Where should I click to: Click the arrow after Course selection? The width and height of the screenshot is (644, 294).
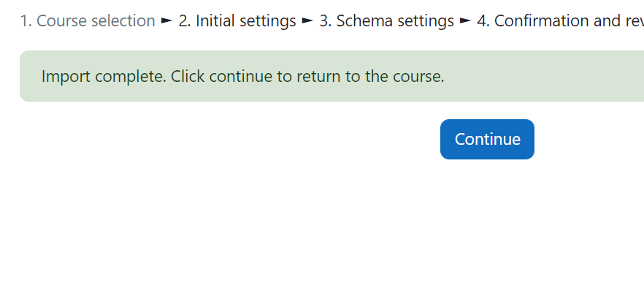point(166,21)
